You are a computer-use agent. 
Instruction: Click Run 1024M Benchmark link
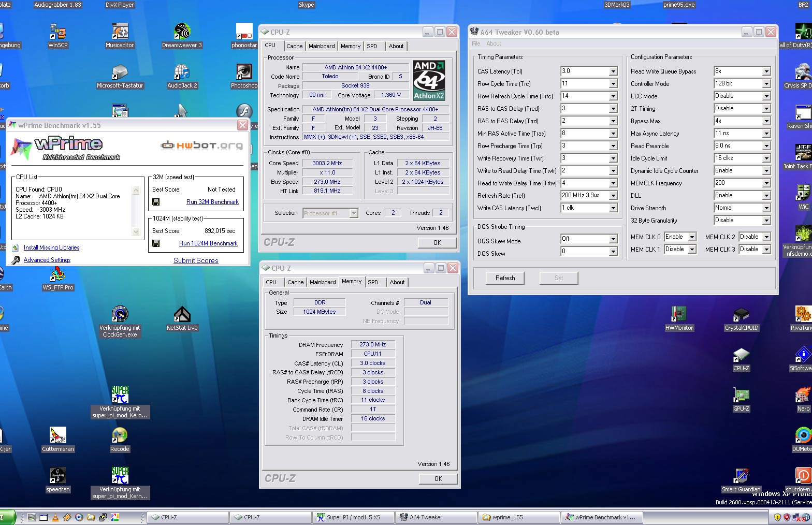click(x=208, y=243)
